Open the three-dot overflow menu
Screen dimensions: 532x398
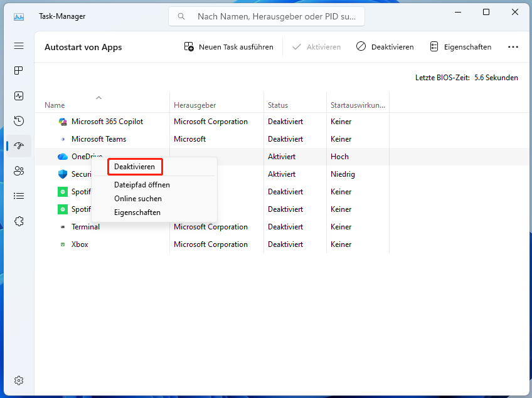513,46
